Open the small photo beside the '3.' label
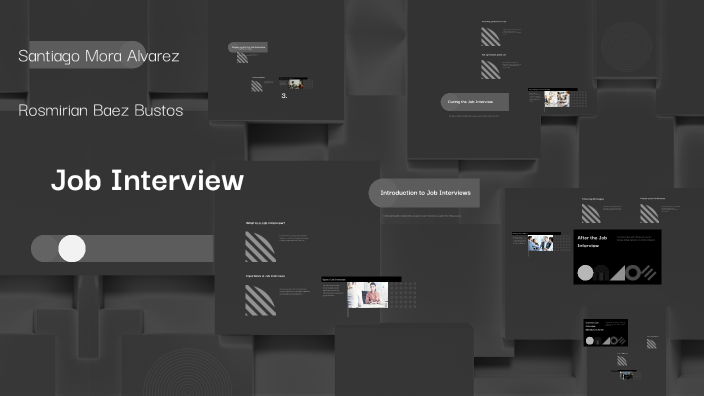The image size is (704, 396). point(295,84)
